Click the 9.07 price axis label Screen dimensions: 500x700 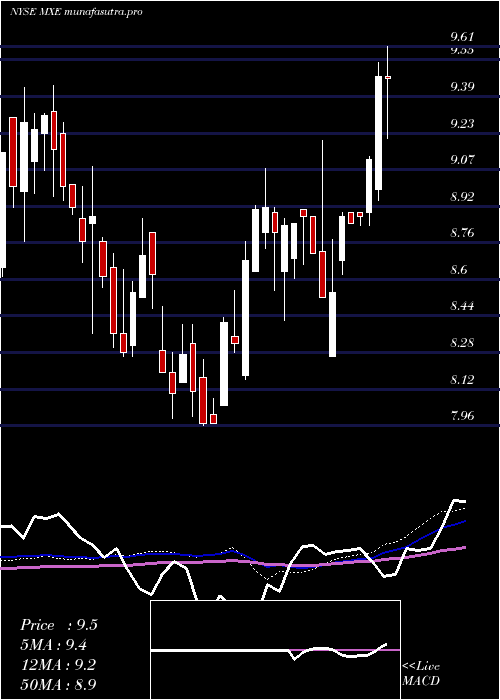click(x=462, y=160)
